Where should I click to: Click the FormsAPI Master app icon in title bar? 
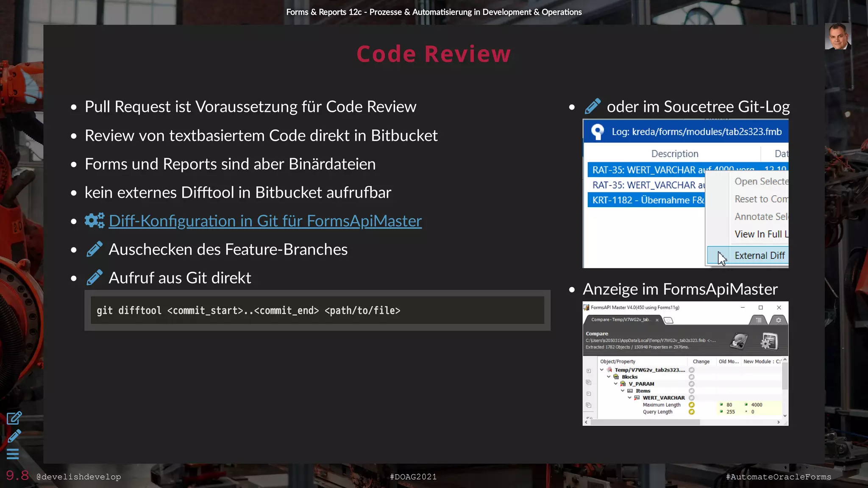(586, 308)
